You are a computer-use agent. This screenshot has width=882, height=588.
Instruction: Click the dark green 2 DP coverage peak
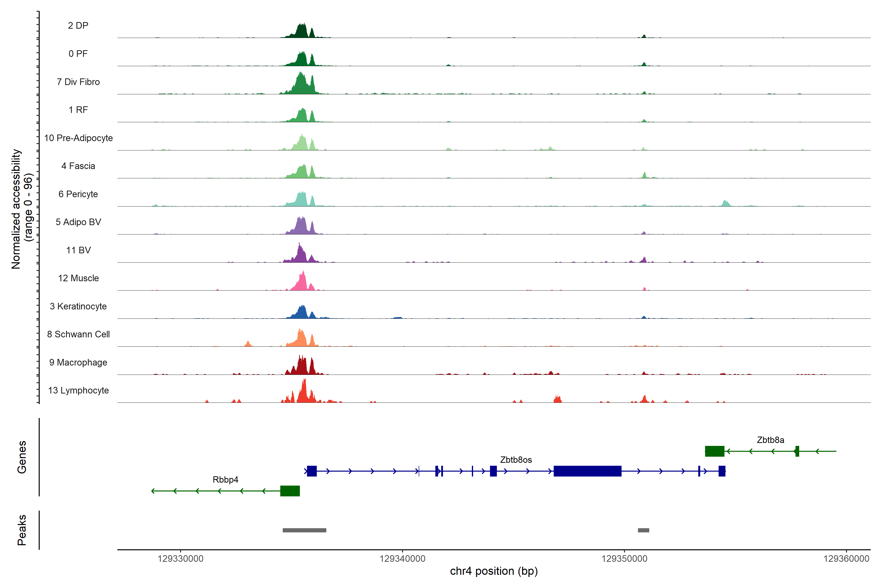pos(302,32)
